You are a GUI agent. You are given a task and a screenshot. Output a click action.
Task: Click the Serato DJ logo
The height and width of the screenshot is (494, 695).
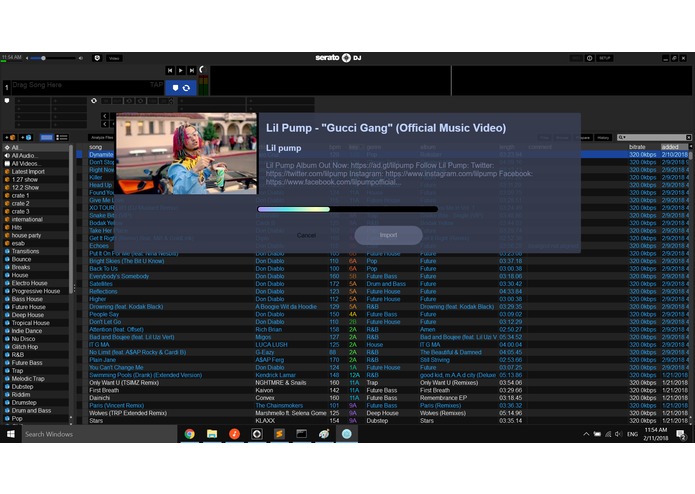[338, 58]
